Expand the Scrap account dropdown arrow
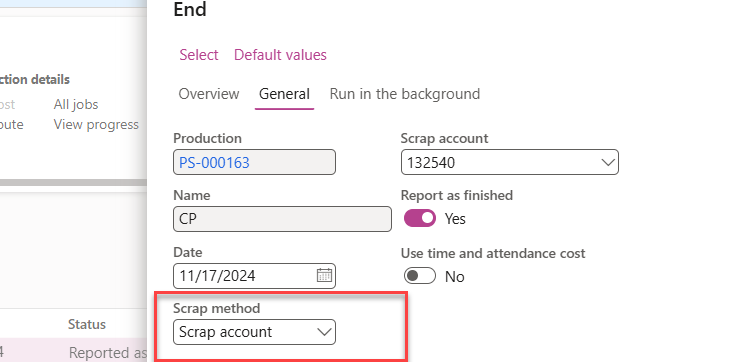 click(x=608, y=162)
